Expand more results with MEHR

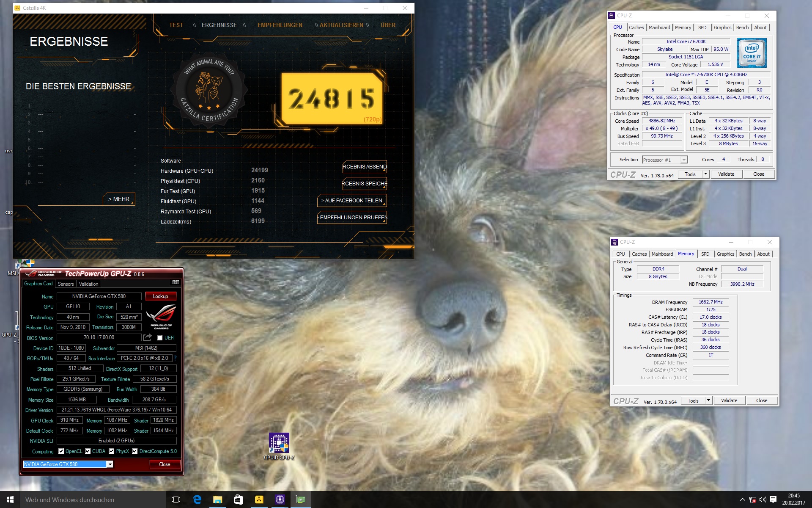[x=119, y=199]
